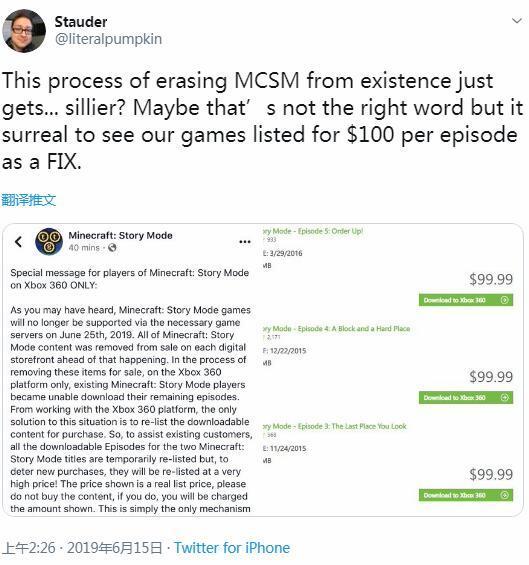Viewport: 529px width, 565px height.
Task: Open the Facebook post three-dots menu
Action: [245, 241]
